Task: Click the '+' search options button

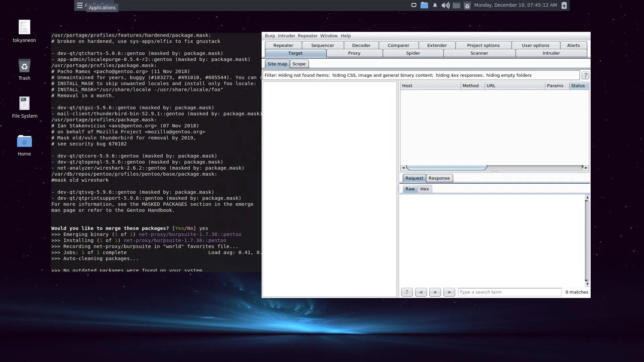Action: coord(435,292)
